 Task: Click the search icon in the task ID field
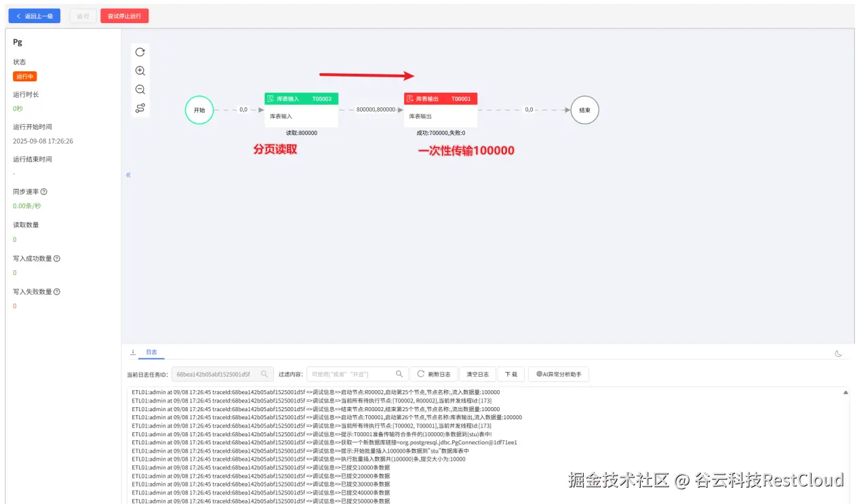264,374
